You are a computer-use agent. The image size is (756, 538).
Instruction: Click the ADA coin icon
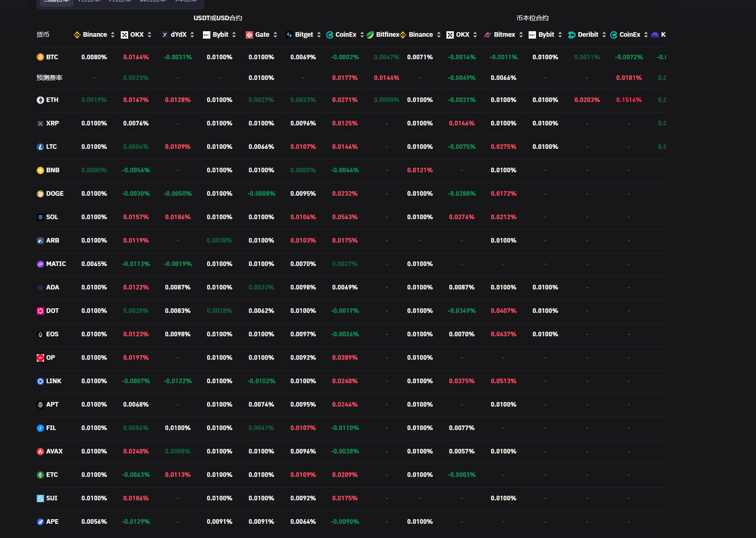40,287
